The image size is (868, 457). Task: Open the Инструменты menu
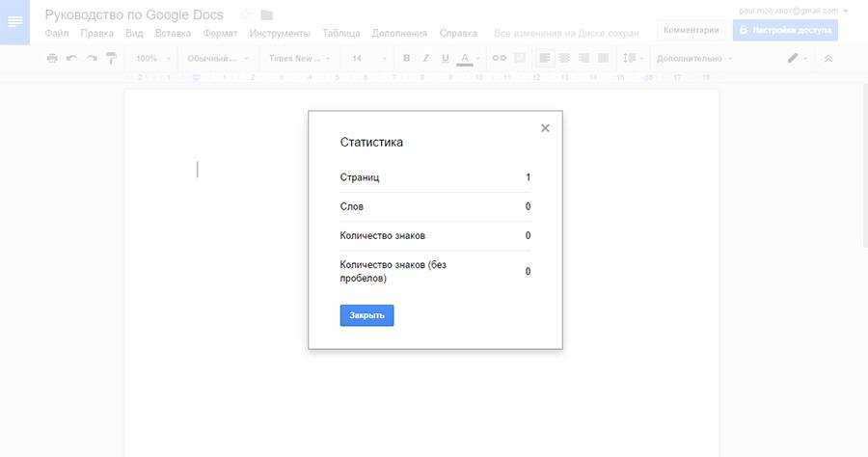(x=280, y=33)
